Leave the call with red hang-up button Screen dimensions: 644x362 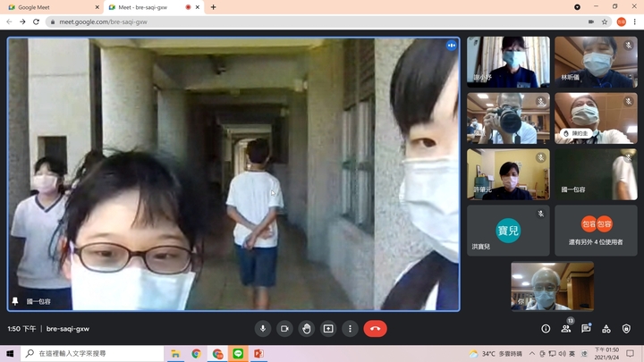pyautogui.click(x=375, y=328)
